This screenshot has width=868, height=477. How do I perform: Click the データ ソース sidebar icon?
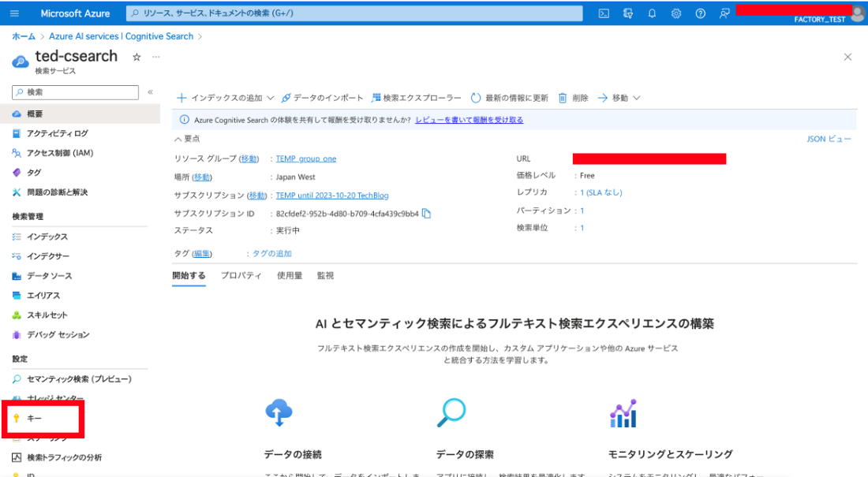(x=17, y=276)
